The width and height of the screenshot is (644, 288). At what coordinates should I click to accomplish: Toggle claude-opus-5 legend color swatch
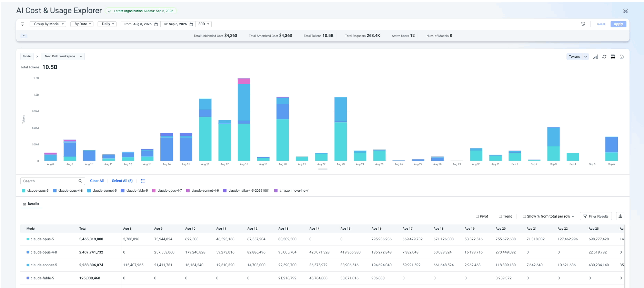click(23, 191)
